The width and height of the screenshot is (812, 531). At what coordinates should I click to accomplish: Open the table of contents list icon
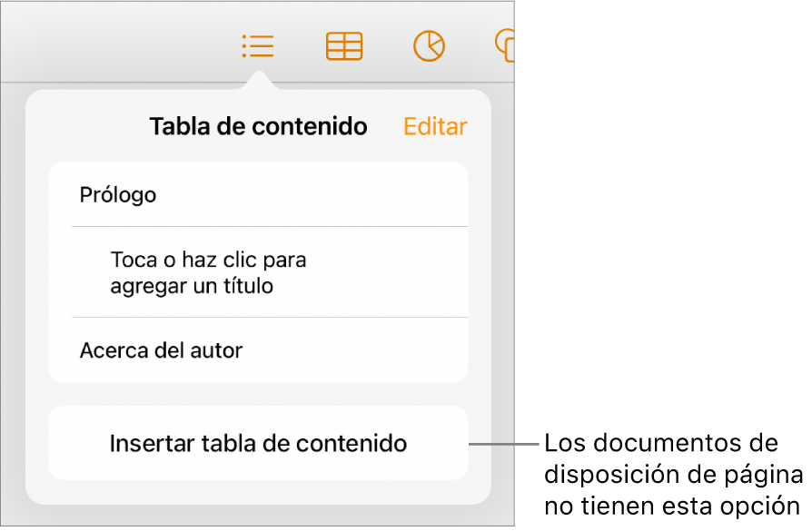257,46
